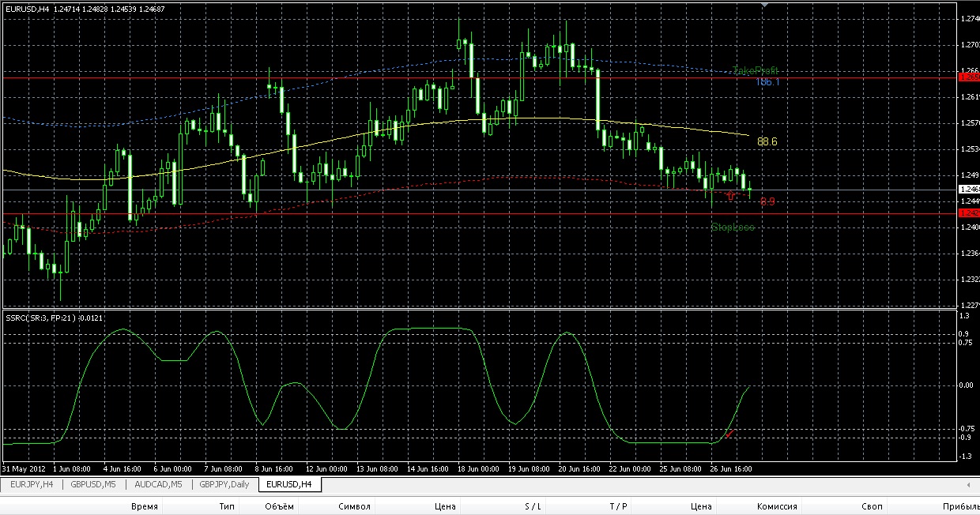The image size is (980, 515).
Task: Sort by the T / P column header
Action: [x=618, y=506]
